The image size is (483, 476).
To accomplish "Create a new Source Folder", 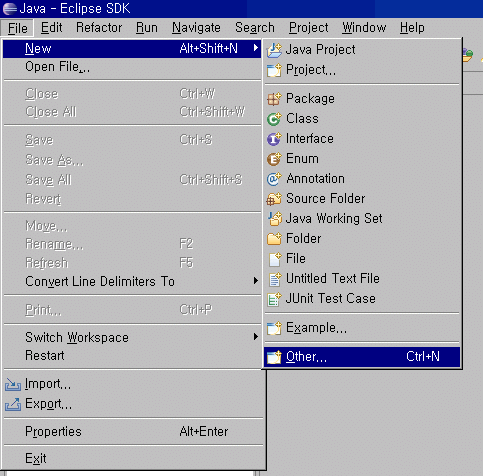I will coord(362,199).
